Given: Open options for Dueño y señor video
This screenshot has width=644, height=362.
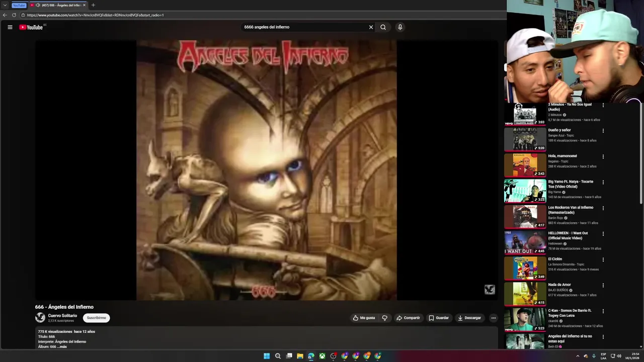Looking at the screenshot, I should 603,131.
